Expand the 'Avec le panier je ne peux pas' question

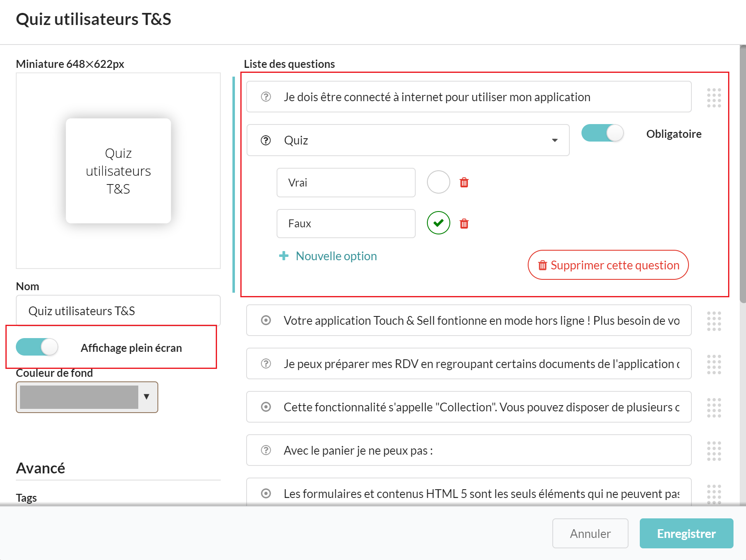click(469, 450)
